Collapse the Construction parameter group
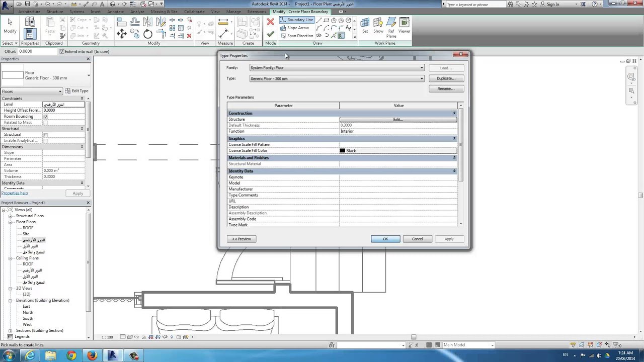 pyautogui.click(x=454, y=113)
